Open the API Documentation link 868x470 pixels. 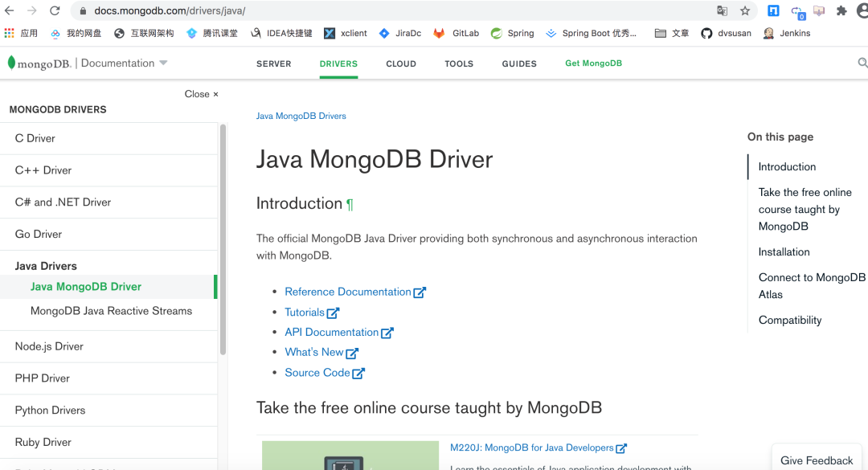pos(339,332)
